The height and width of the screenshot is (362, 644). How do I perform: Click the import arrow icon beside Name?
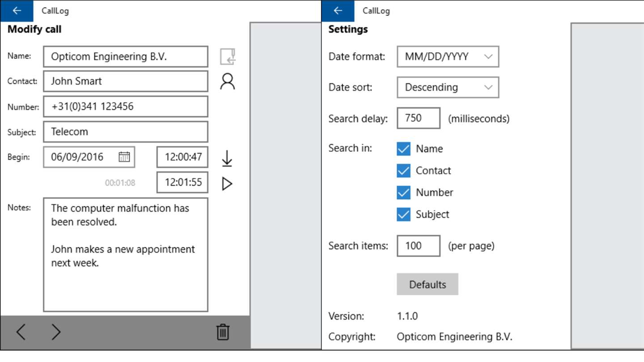tap(228, 57)
